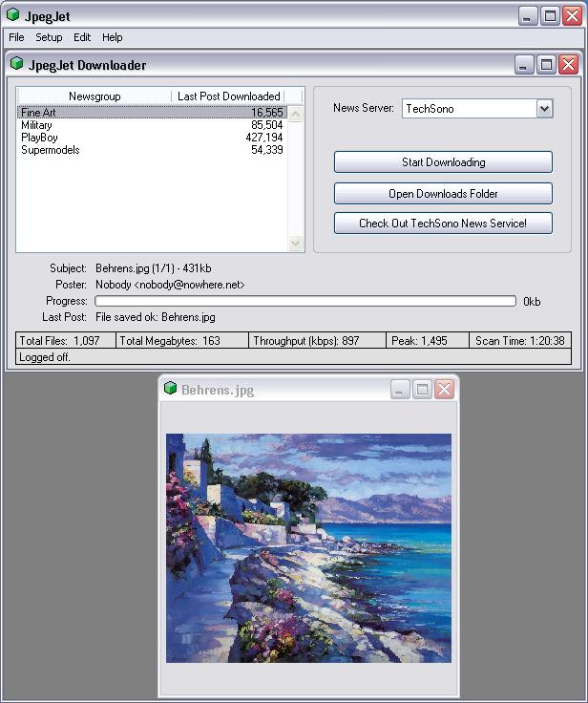Click the 'Logged off.' status line
This screenshot has height=703, width=588.
coord(294,357)
